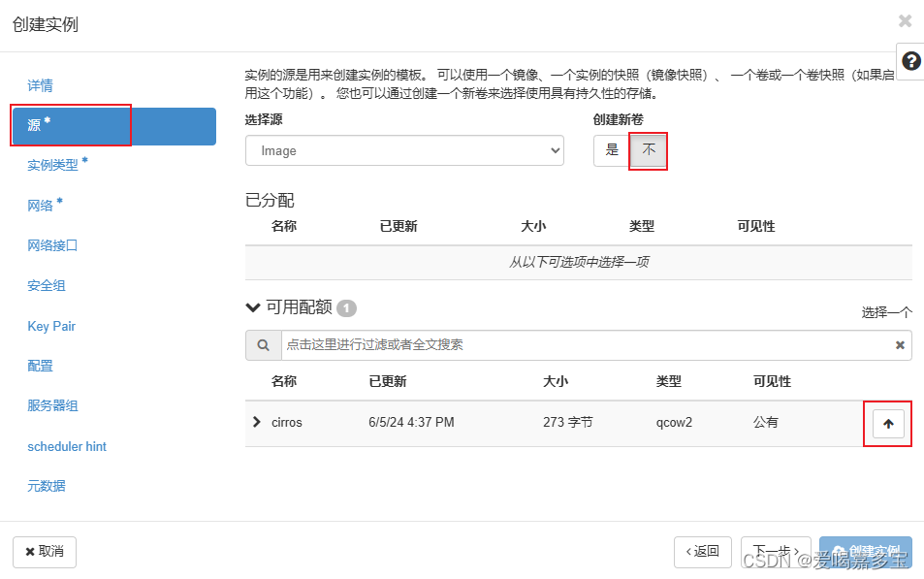The height and width of the screenshot is (579, 924).
Task: Set 创建新卷 to 不
Action: tap(649, 150)
